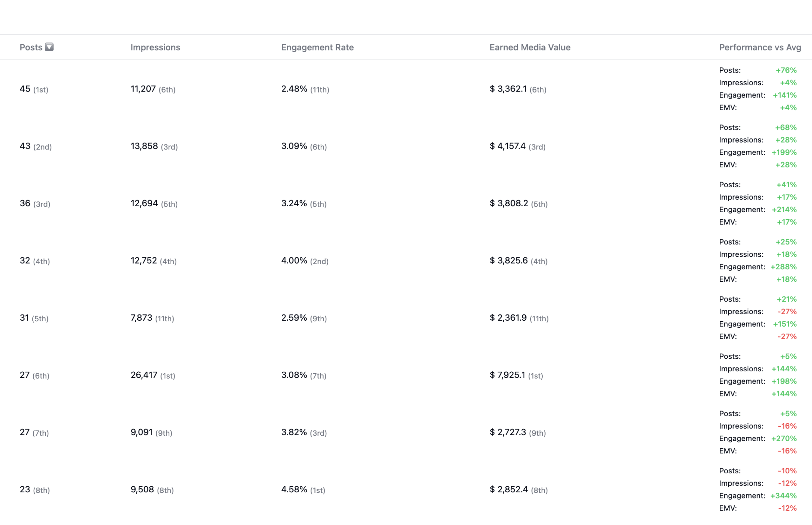Sort table by Engagement Rate column

(317, 47)
